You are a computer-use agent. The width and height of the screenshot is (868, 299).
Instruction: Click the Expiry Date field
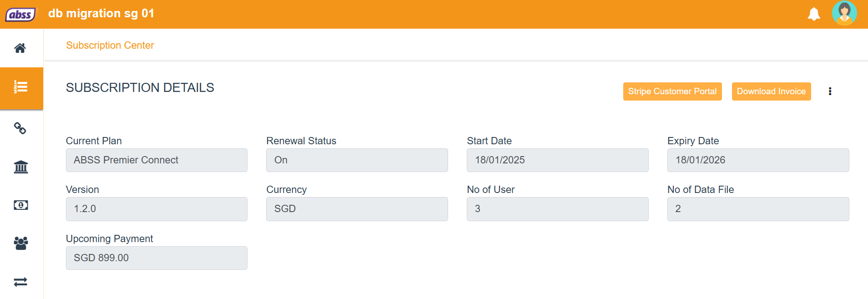(758, 160)
